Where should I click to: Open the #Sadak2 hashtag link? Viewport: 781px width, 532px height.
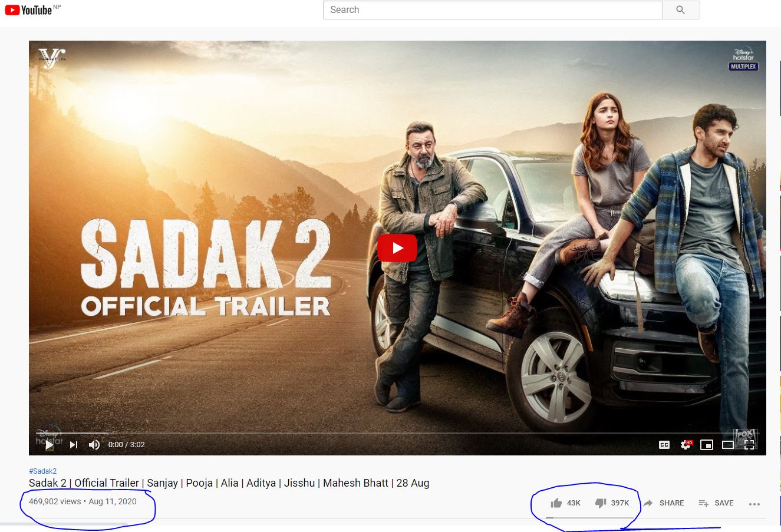point(42,471)
